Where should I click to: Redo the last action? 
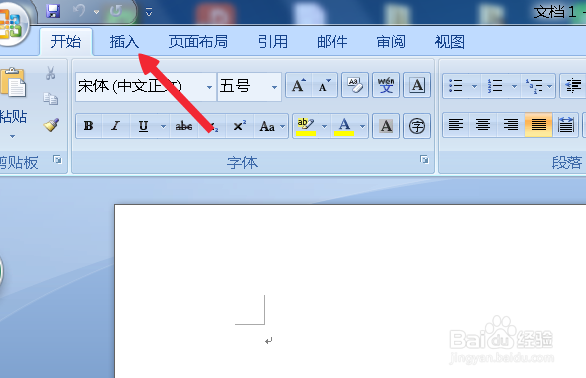(116, 11)
